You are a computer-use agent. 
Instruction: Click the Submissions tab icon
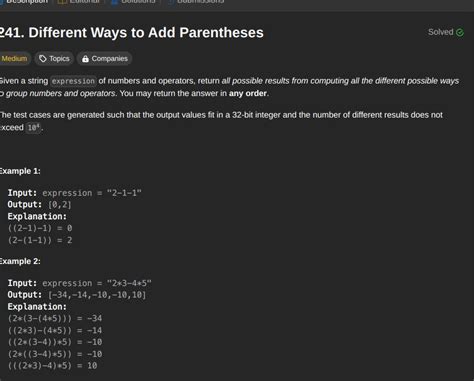pos(171,1)
